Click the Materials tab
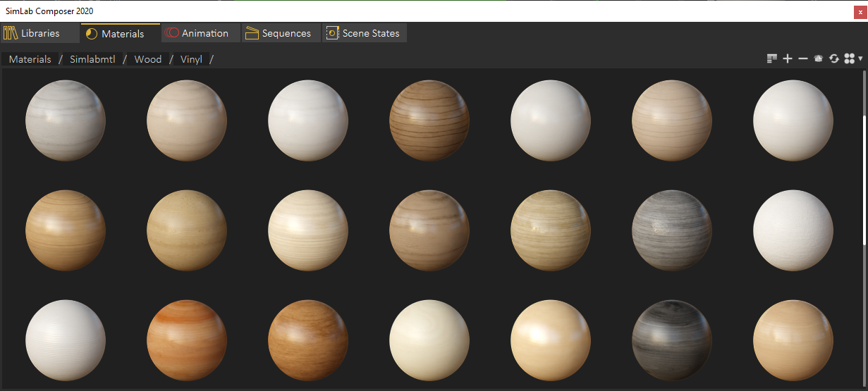The image size is (868, 391). [x=115, y=33]
